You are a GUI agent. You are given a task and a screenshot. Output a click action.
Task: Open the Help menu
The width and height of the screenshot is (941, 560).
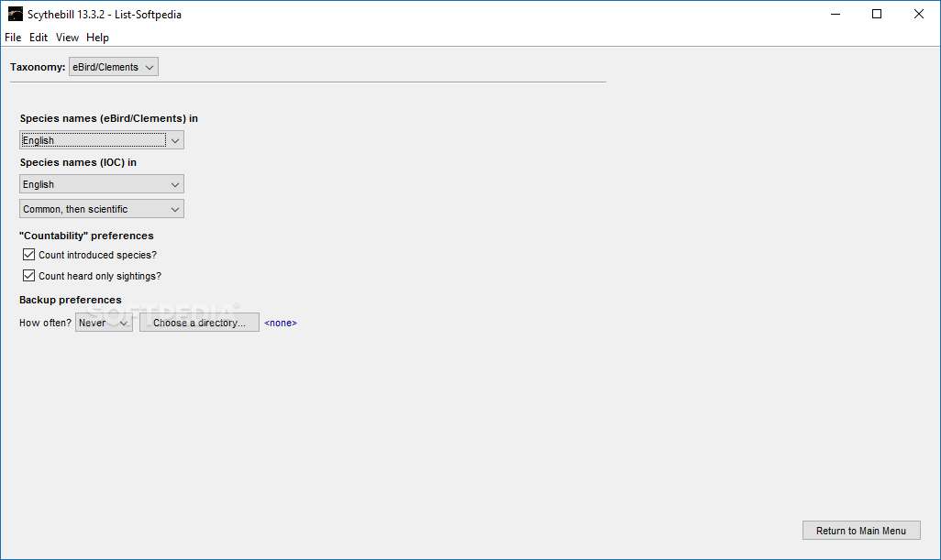(x=97, y=38)
